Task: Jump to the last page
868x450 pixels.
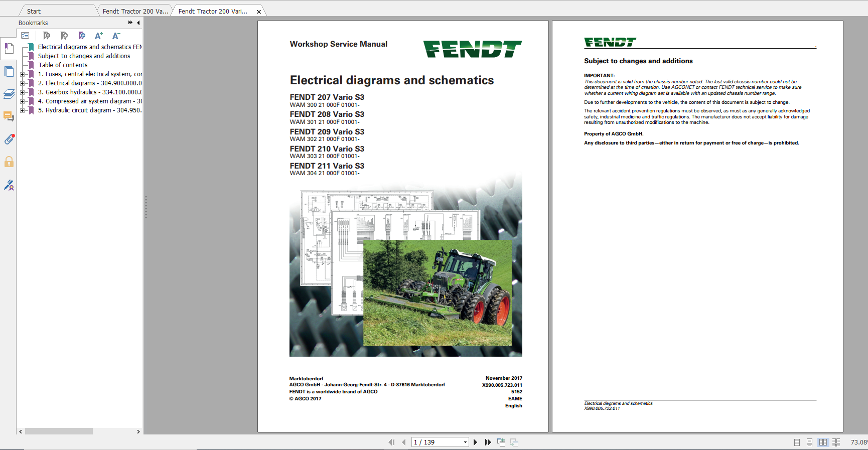Action: 488,442
